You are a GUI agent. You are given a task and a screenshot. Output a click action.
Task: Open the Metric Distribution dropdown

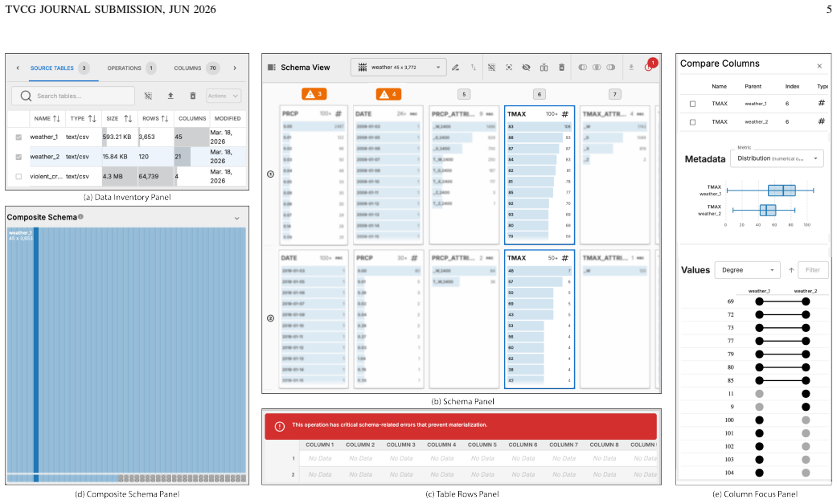[x=778, y=158]
